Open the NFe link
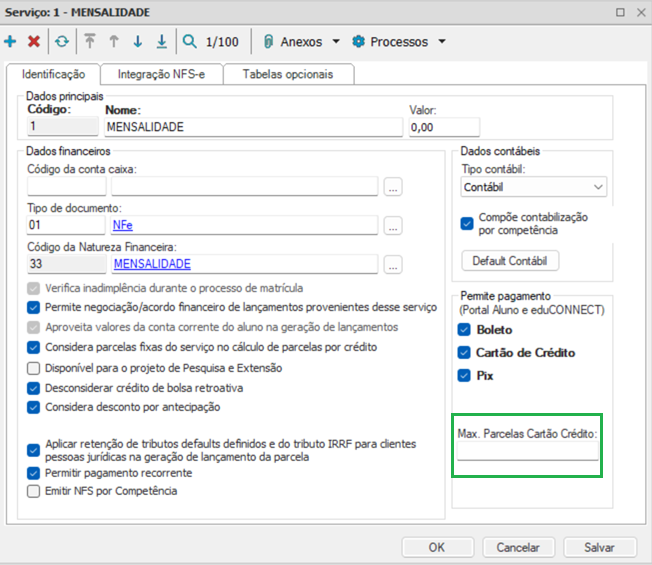The width and height of the screenshot is (652, 565). click(123, 225)
